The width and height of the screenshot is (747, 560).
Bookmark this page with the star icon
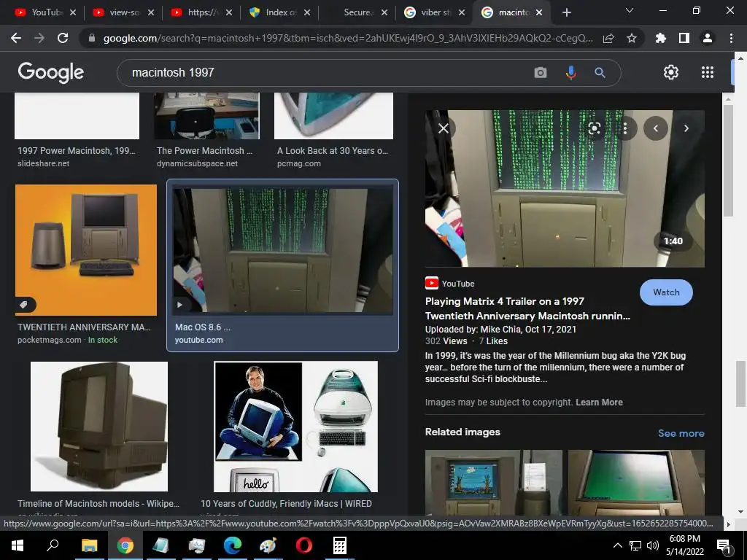point(632,39)
